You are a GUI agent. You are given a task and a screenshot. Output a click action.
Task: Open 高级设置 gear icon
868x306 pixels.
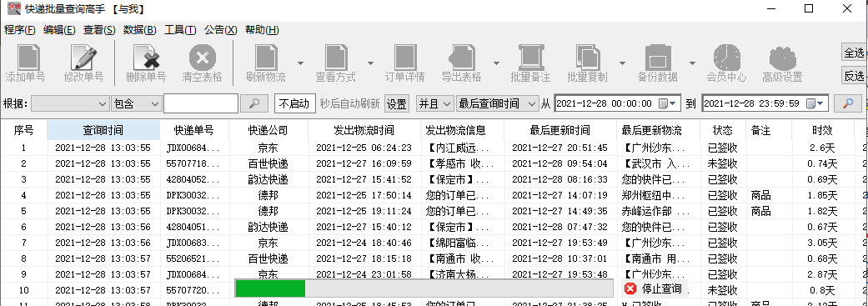point(782,58)
